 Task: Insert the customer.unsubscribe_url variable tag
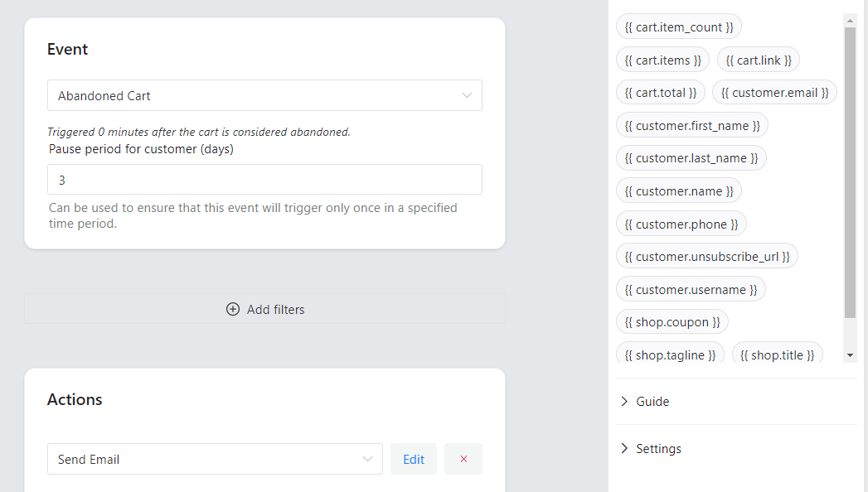coord(707,257)
